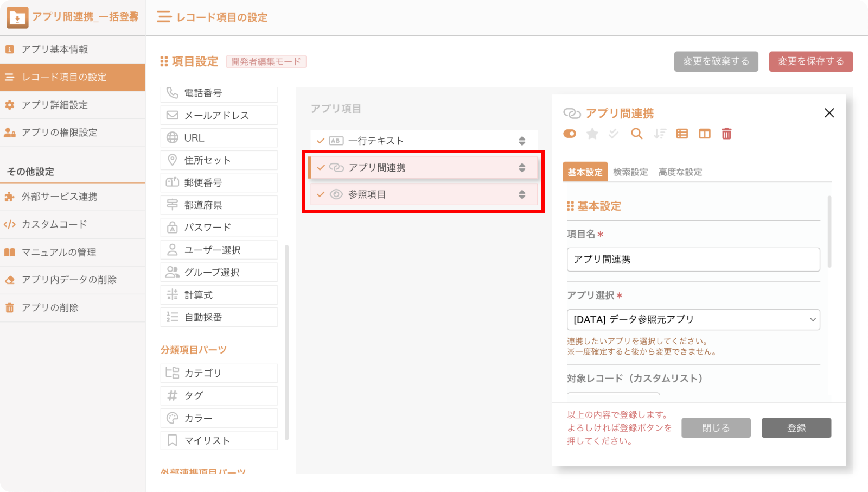
Task: Open レコード項目の設定 in sidebar
Action: (73, 77)
